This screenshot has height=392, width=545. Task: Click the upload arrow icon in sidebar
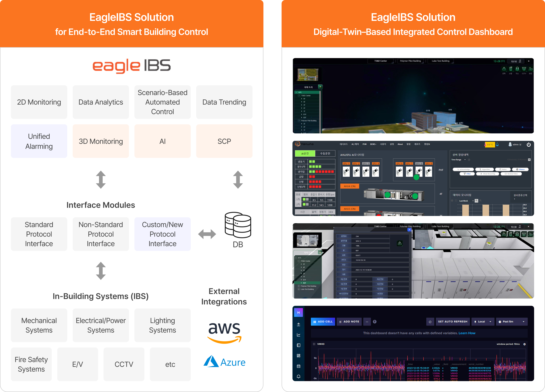pyautogui.click(x=299, y=324)
